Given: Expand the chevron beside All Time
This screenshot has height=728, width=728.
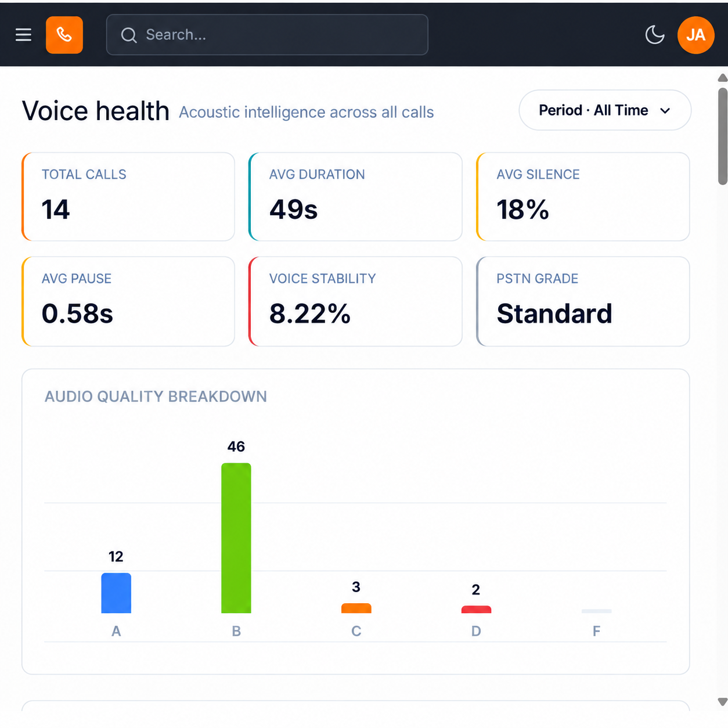Looking at the screenshot, I should point(665,111).
